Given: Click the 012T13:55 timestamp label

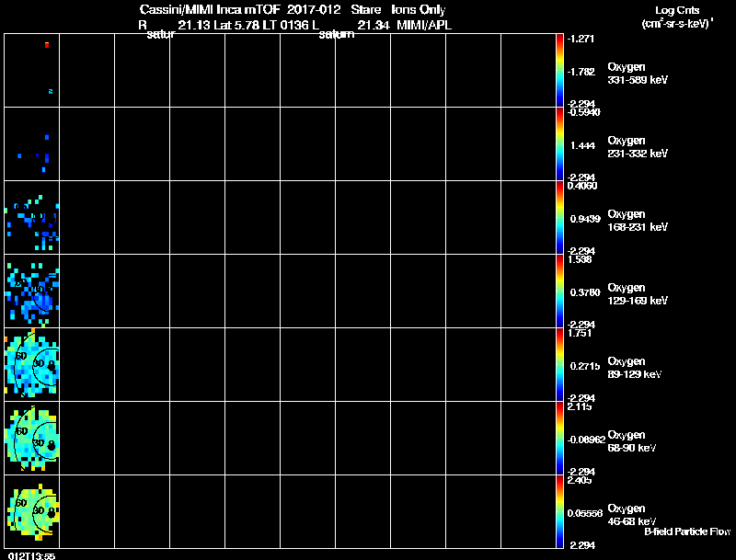Looking at the screenshot, I should (x=31, y=556).
